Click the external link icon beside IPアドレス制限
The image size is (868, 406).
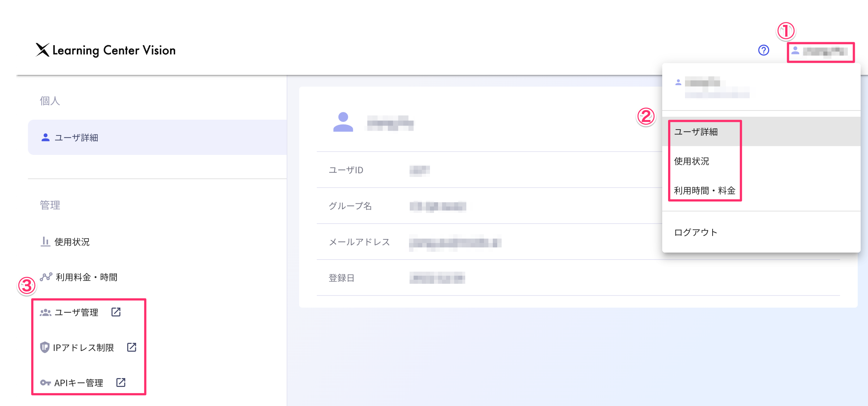[x=132, y=347]
